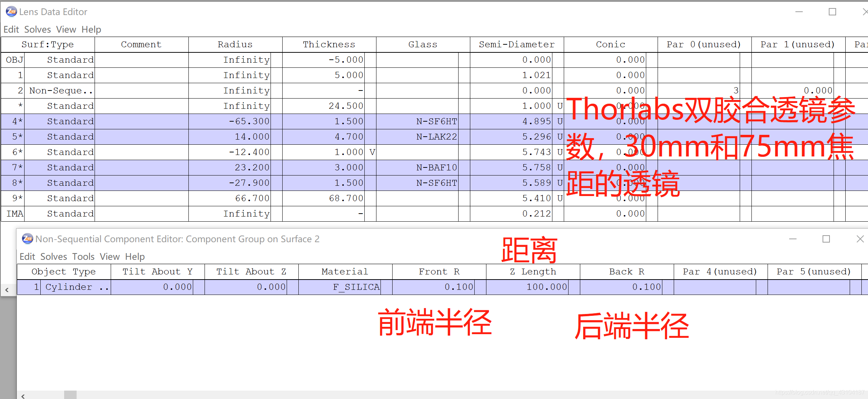Image resolution: width=868 pixels, height=399 pixels.
Task: Click Back R cell 0.100
Action: (x=621, y=287)
